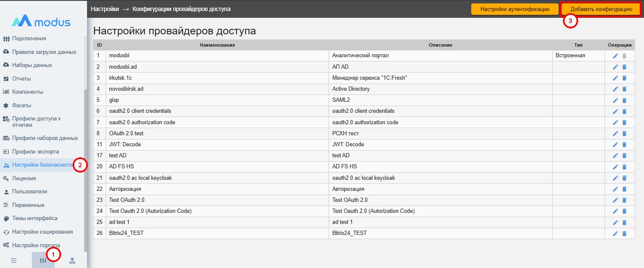
Task: Open the user profile tab at sidebar bottom
Action: pos(72,260)
